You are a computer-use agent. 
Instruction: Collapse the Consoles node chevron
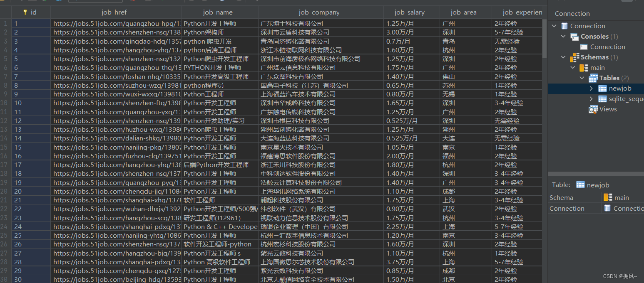[563, 37]
